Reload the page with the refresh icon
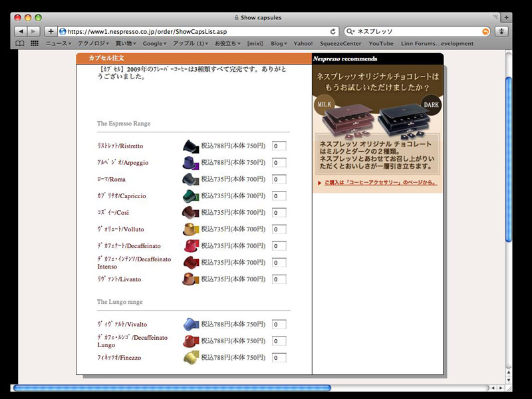Viewport: 532px width, 399px height. point(333,31)
